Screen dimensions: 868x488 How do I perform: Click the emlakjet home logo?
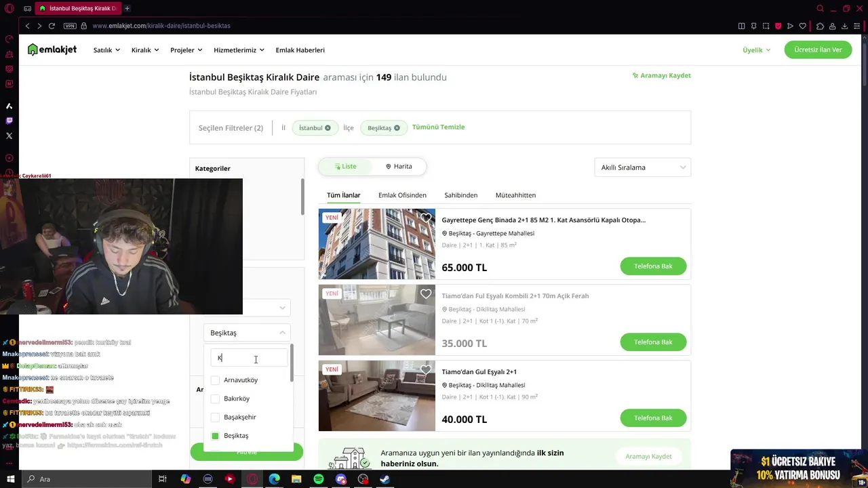[52, 49]
